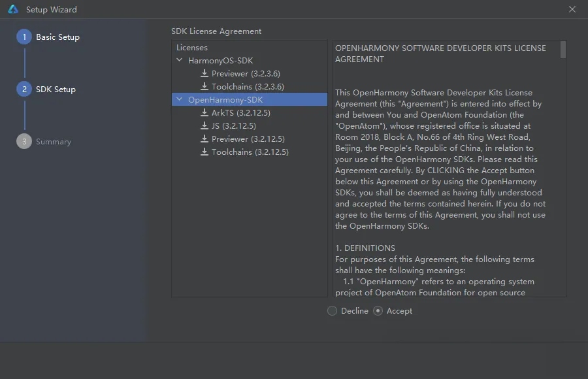
Task: Click download icon next to JS (3.2.12.5)
Action: coord(204,125)
